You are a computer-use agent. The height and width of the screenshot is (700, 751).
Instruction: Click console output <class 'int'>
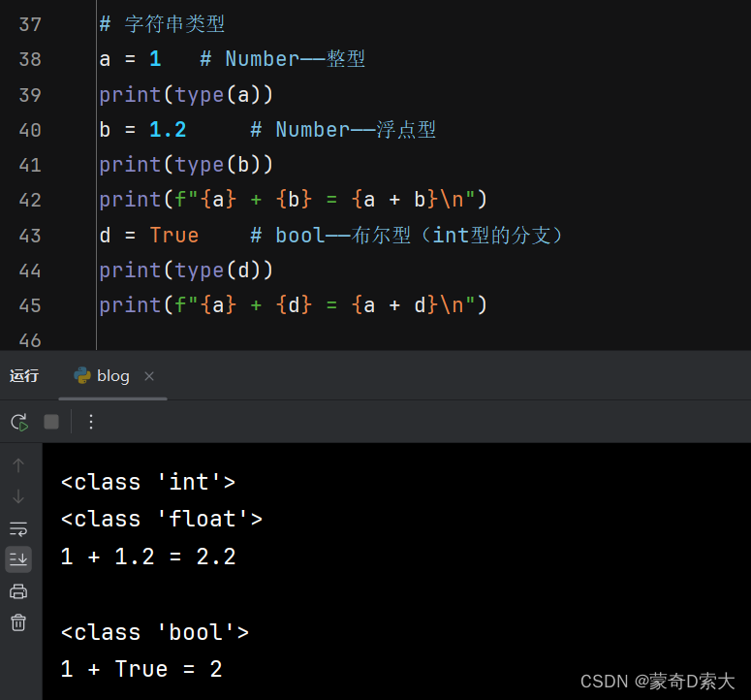tap(148, 482)
